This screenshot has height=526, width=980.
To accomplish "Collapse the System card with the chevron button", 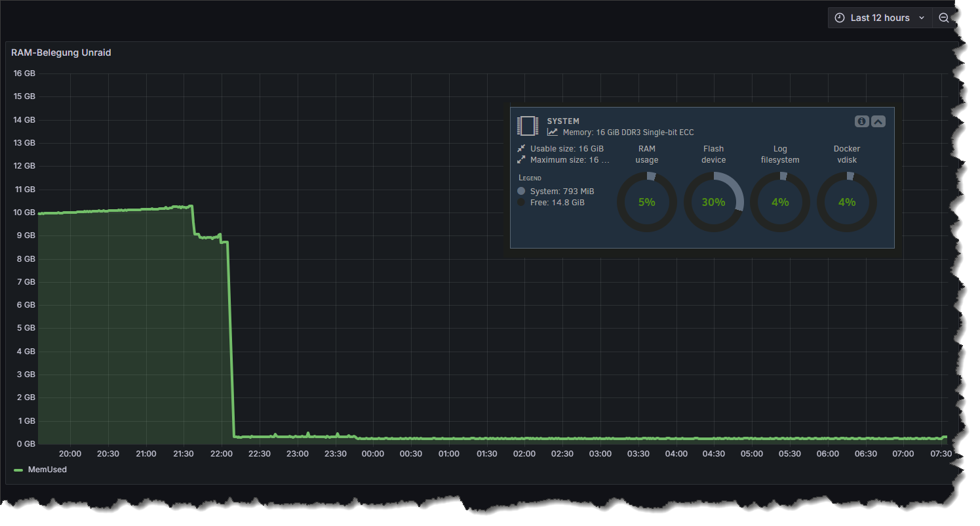I will point(878,121).
